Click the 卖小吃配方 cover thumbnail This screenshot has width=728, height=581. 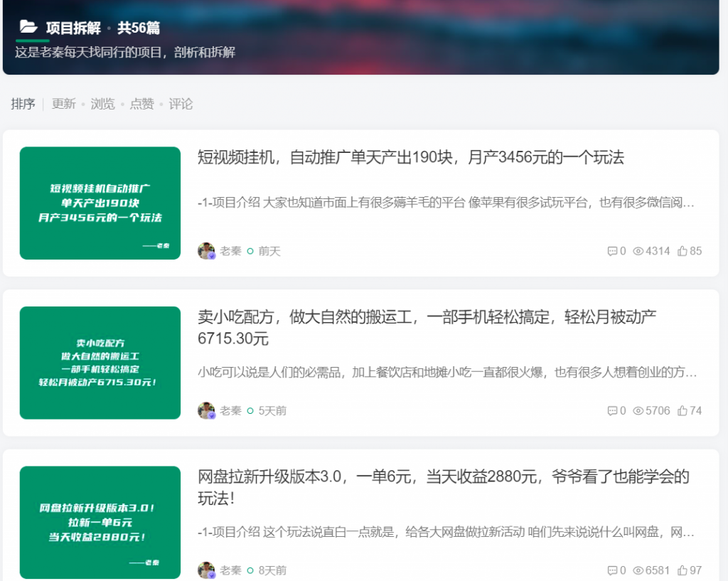100,363
